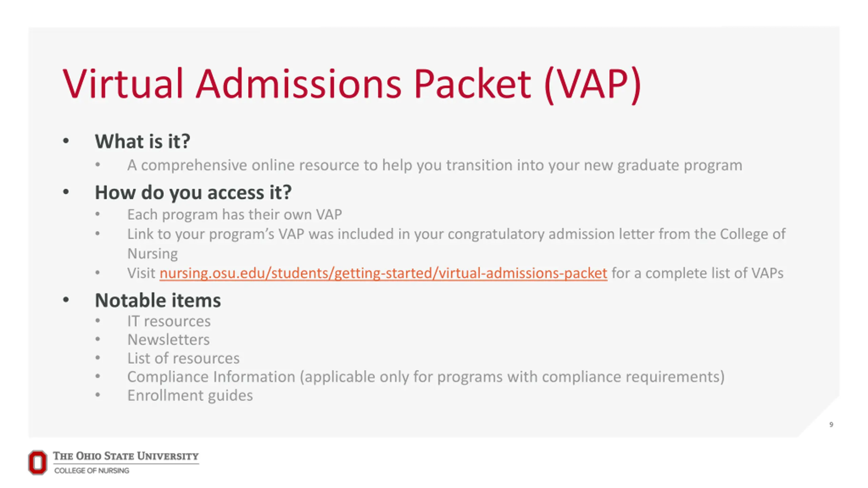Select the College of Nursing text under the logo
Viewport: 868px width, 488px height.
[x=92, y=470]
